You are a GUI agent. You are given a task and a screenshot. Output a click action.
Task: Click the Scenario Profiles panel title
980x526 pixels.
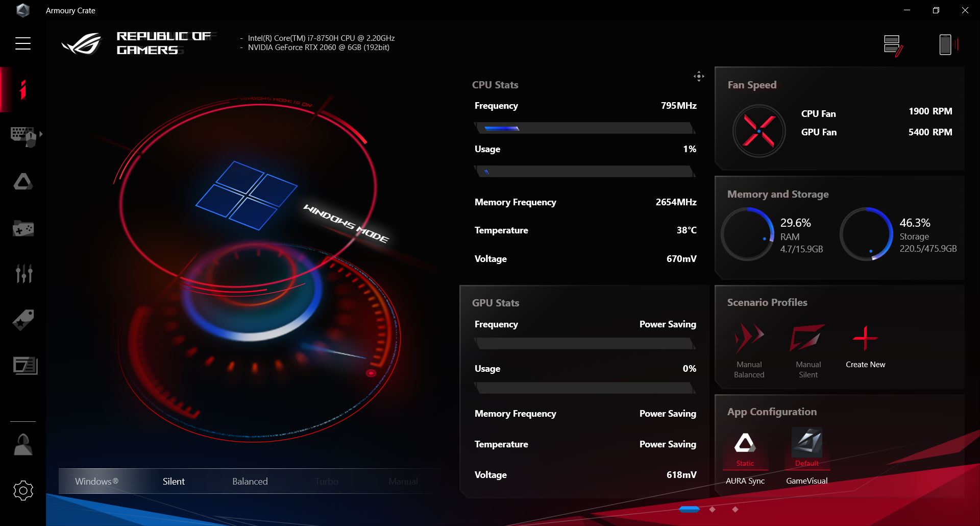point(767,302)
